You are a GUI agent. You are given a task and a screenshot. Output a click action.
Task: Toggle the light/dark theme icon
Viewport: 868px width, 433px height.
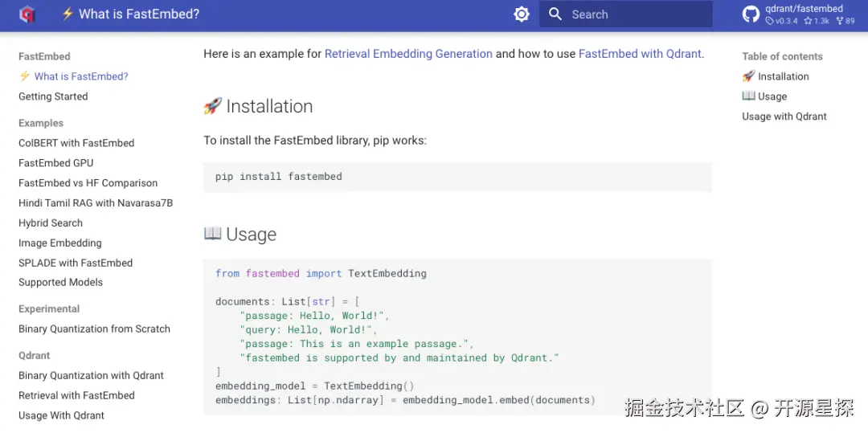pyautogui.click(x=522, y=14)
